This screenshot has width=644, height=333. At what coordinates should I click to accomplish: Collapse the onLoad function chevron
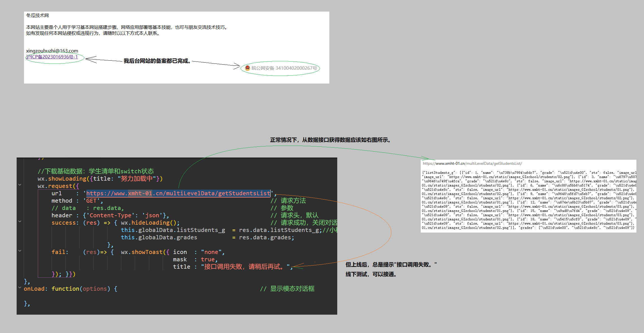pyautogui.click(x=20, y=288)
